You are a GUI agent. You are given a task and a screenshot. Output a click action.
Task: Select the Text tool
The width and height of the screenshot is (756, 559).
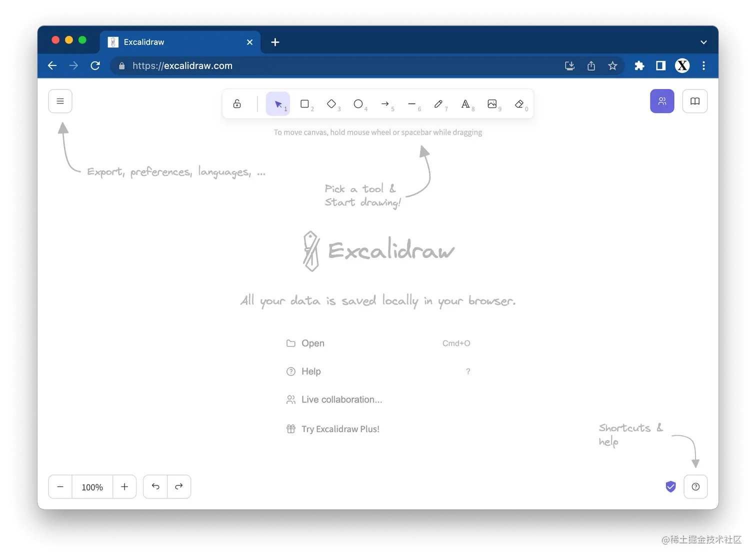click(466, 103)
